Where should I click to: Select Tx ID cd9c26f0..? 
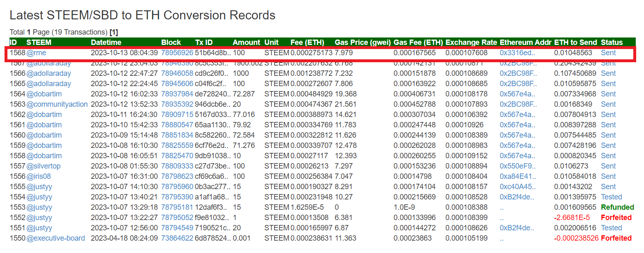(x=212, y=73)
